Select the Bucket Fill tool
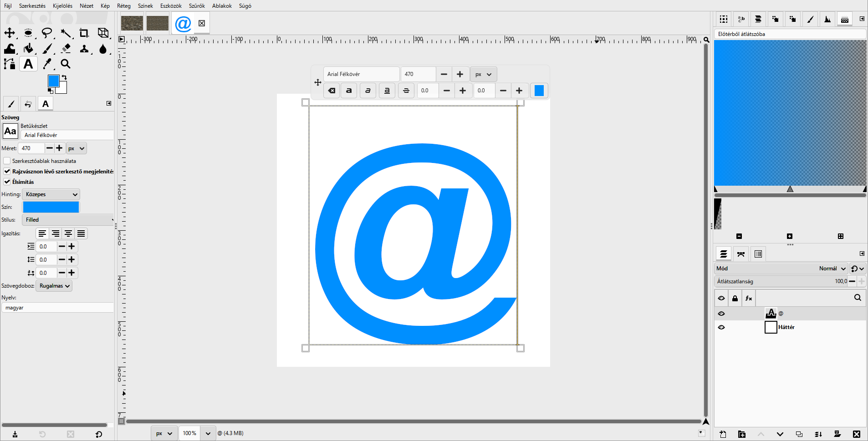Viewport: 868px width, 441px height. (x=28, y=48)
